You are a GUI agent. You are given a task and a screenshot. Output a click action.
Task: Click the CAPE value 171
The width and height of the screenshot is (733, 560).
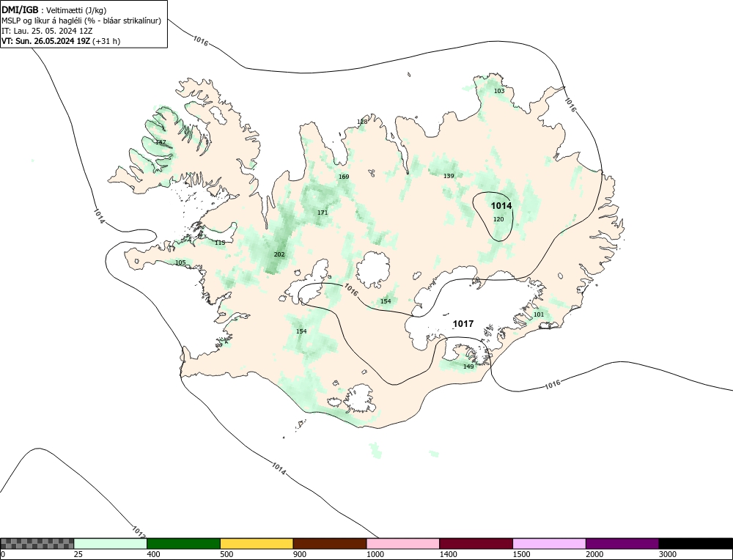coord(323,213)
